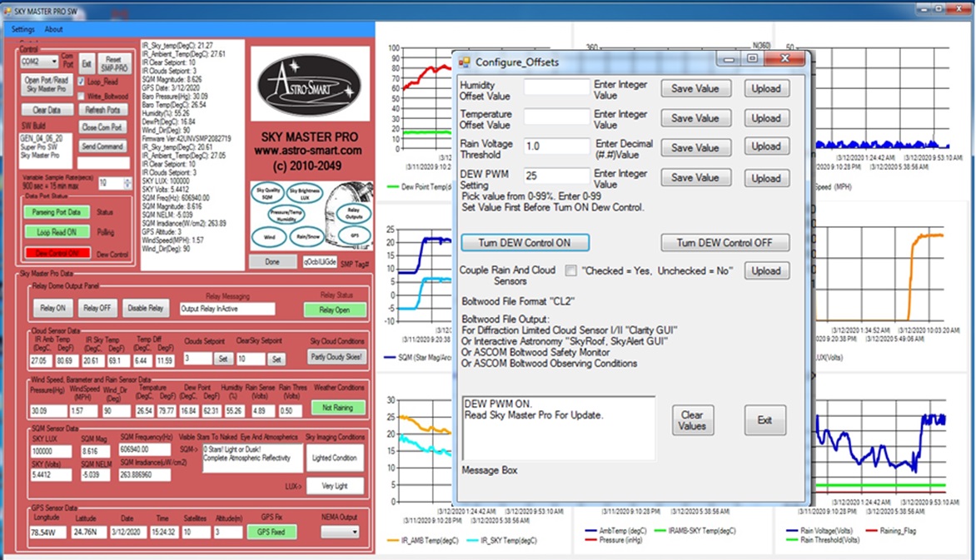The image size is (976, 560).
Task: Click the Humidity Offset Value field
Action: 556,87
